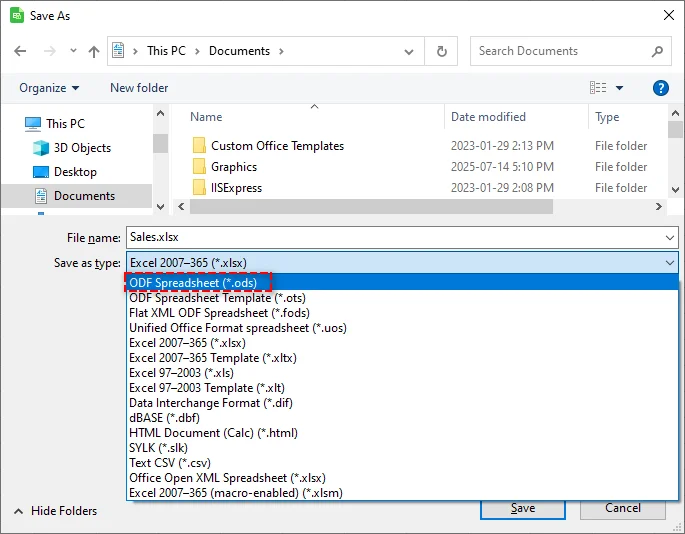685x534 pixels.
Task: Sort by the Name column header
Action: [x=206, y=117]
